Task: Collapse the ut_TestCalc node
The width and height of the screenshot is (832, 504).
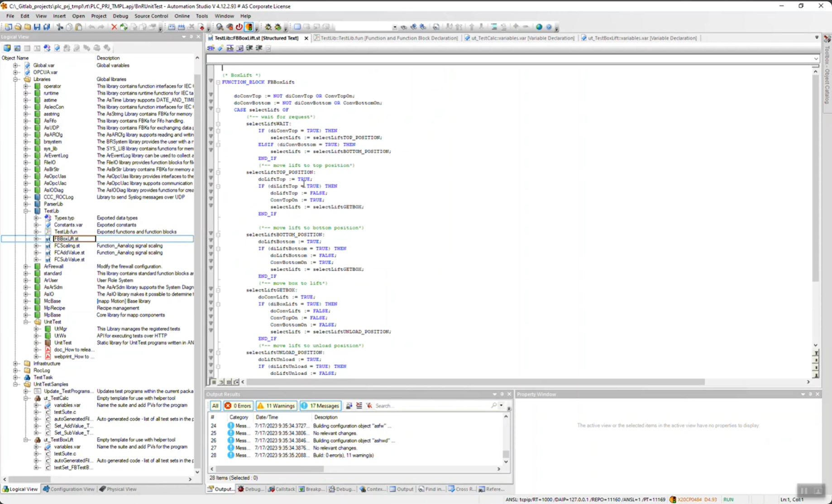Action: [26, 398]
